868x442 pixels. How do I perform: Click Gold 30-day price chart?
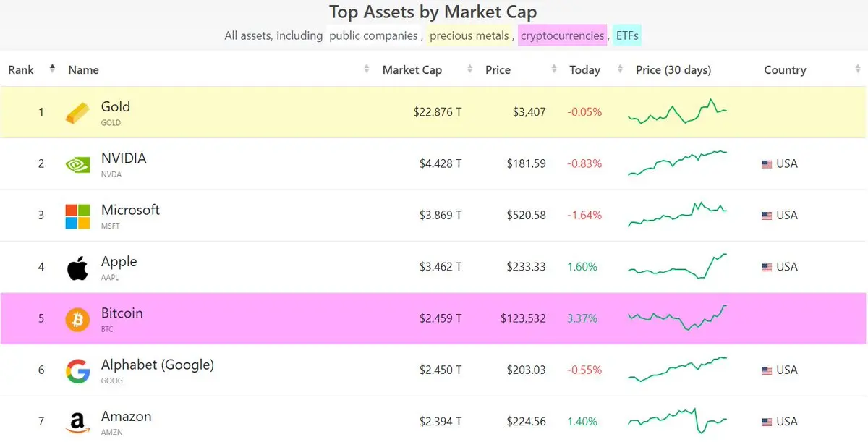[678, 111]
